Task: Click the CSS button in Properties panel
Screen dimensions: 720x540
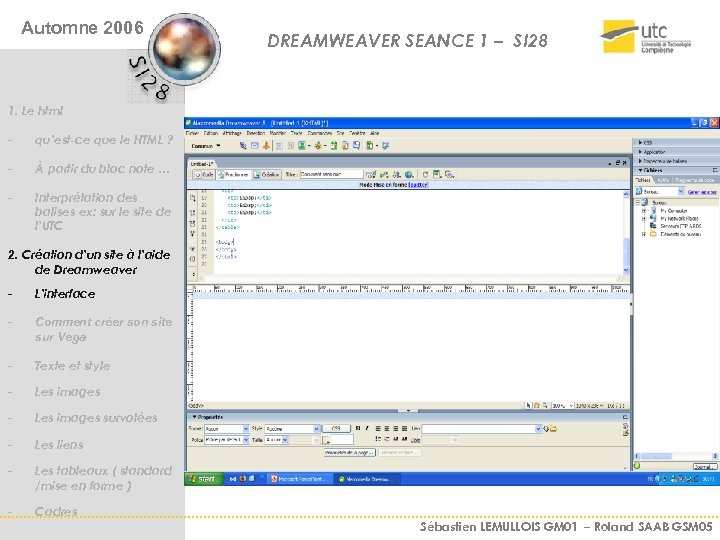Action: (336, 428)
